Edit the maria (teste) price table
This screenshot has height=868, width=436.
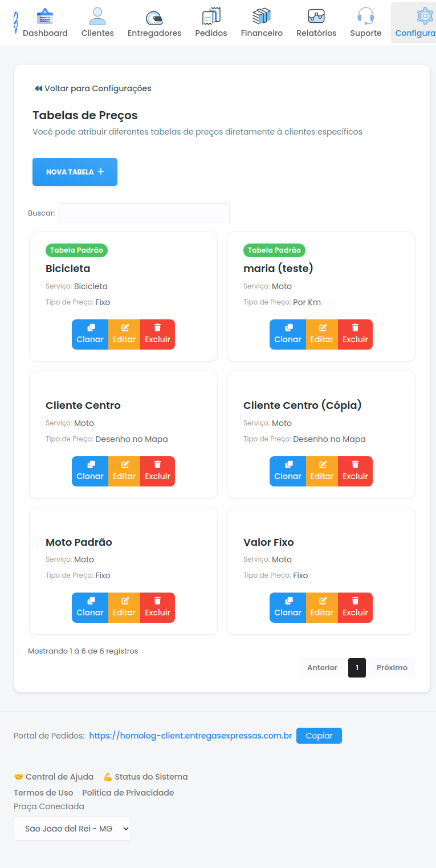(321, 334)
